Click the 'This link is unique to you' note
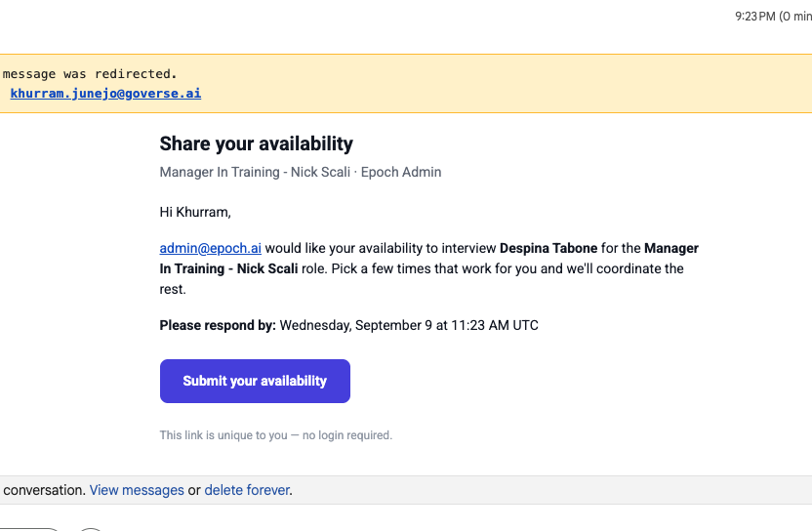Screen dimensions: 812x531 click(276, 435)
